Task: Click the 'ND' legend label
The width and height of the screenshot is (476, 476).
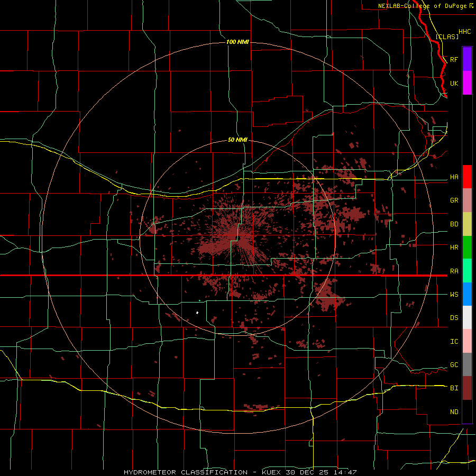Action: pos(454,412)
